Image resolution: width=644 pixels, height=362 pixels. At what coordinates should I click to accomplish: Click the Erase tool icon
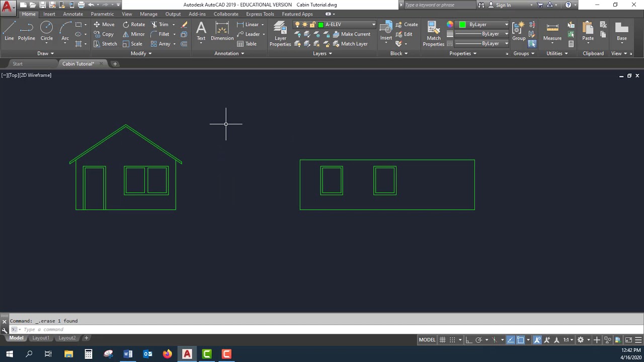pyautogui.click(x=184, y=24)
